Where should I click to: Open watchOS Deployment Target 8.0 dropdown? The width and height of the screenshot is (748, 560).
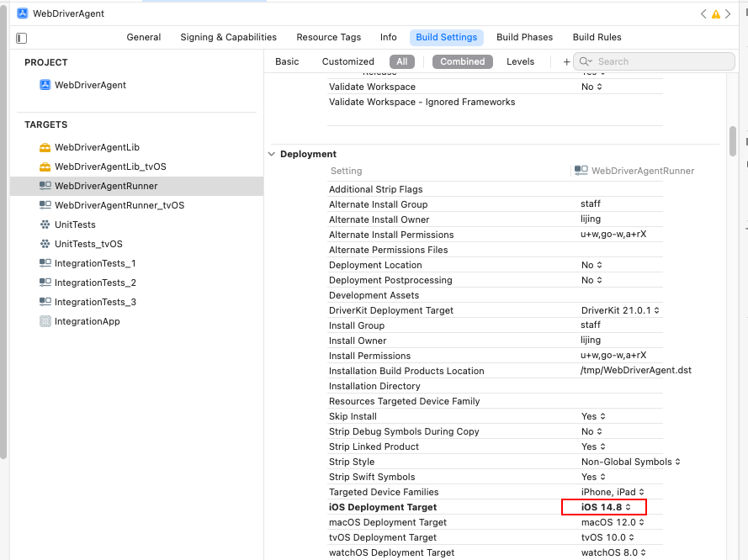(613, 552)
